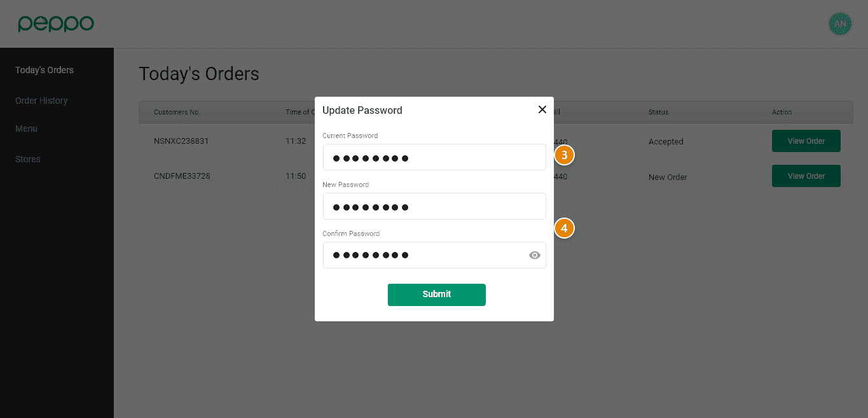This screenshot has height=418, width=868.
Task: View order for CNDFME33728
Action: pyautogui.click(x=806, y=176)
